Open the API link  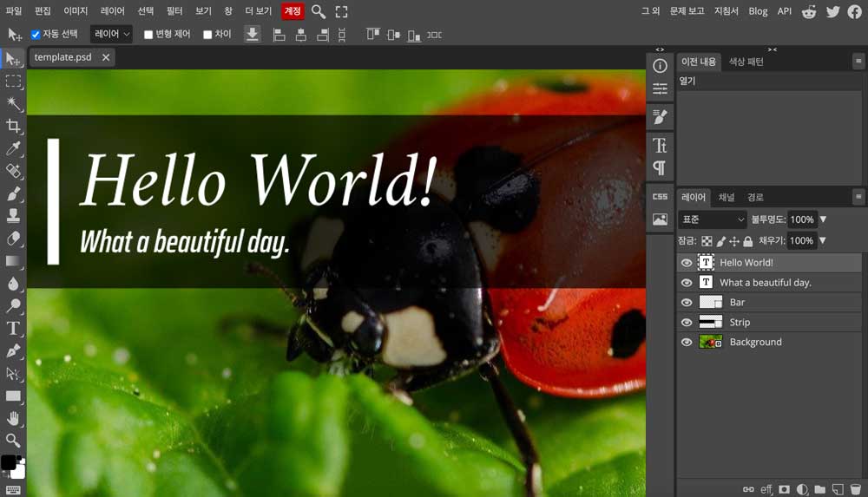[785, 11]
